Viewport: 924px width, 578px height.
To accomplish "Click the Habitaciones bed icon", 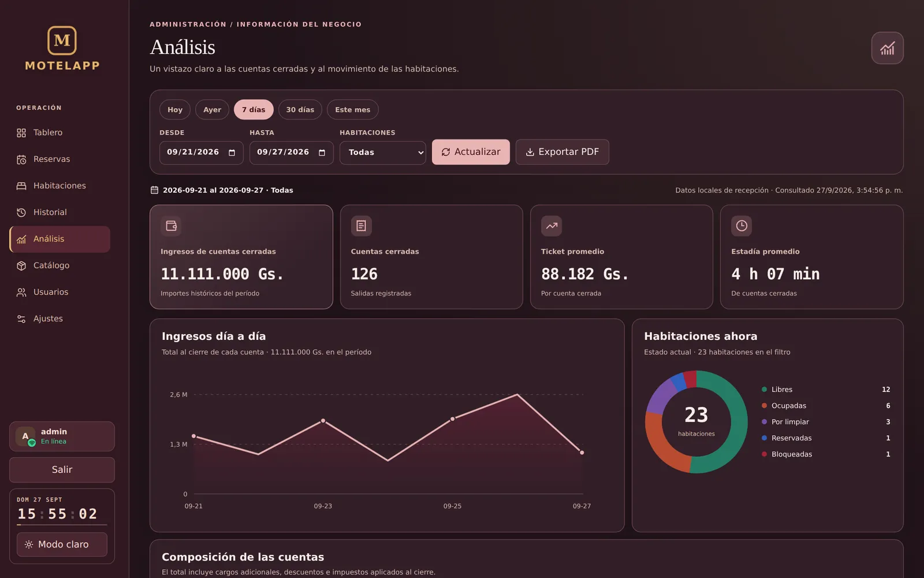I will pyautogui.click(x=21, y=186).
